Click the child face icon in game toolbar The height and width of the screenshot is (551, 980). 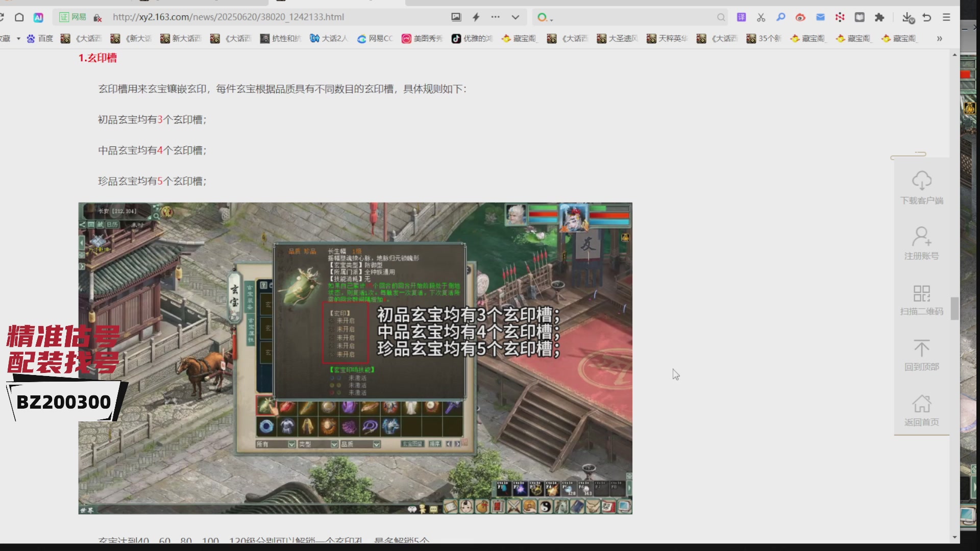pos(467,507)
